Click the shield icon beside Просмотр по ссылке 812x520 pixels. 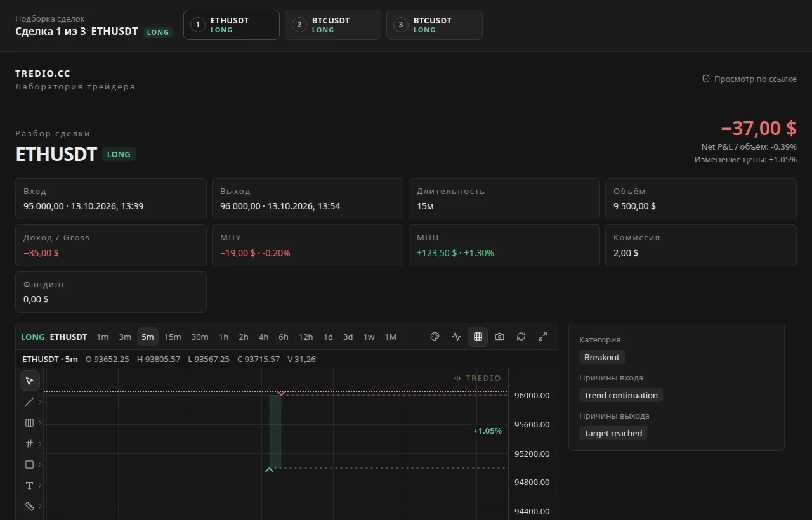pyautogui.click(x=705, y=79)
